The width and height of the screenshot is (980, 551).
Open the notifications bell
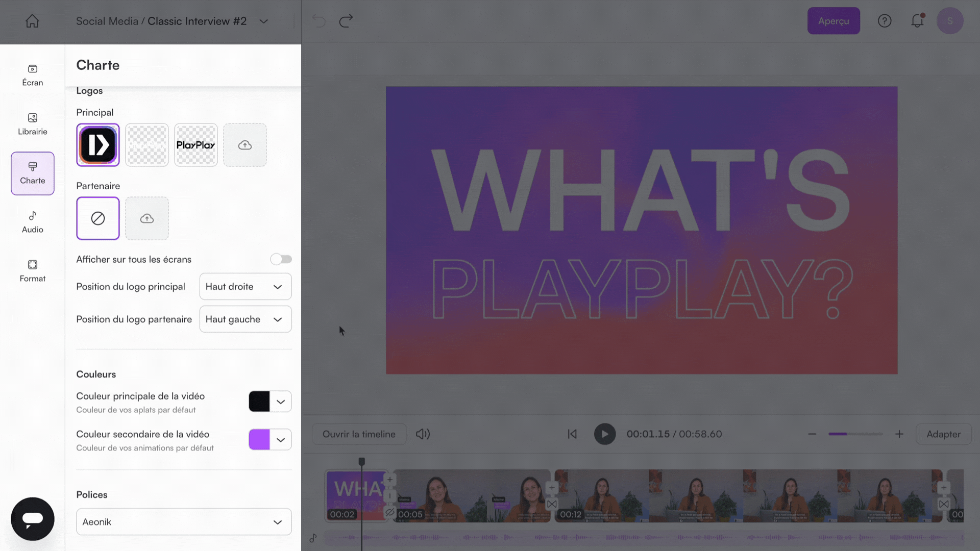tap(917, 21)
